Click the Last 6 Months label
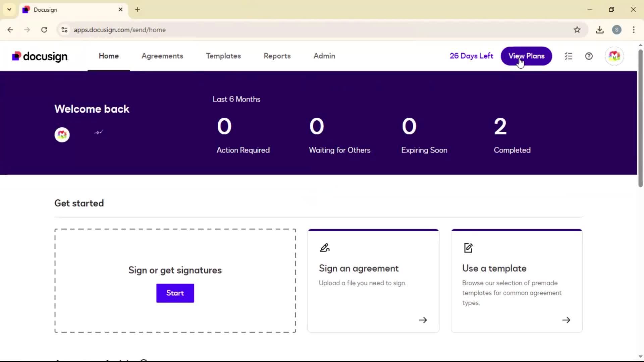The image size is (644, 362). [x=236, y=99]
